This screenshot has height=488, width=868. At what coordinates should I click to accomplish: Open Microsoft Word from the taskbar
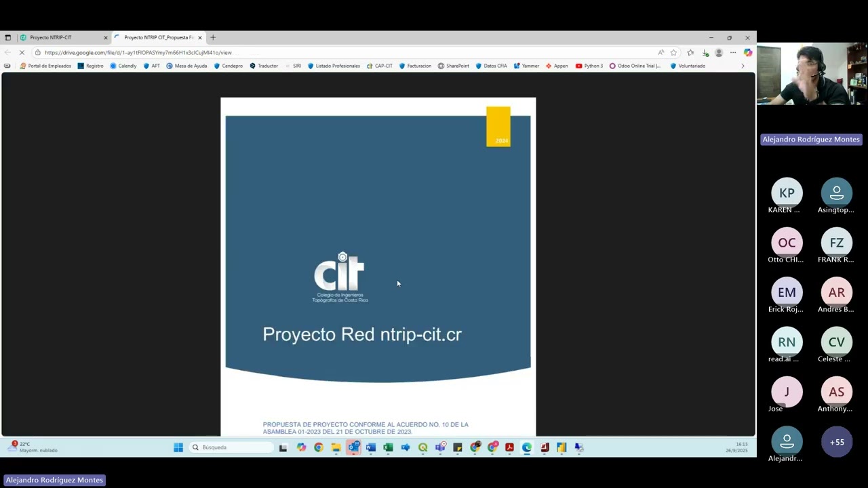point(371,447)
